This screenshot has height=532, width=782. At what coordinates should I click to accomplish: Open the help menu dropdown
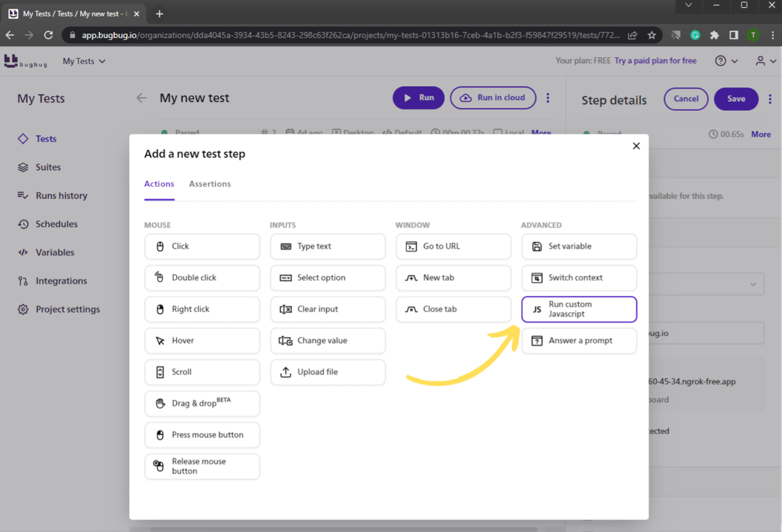click(726, 61)
